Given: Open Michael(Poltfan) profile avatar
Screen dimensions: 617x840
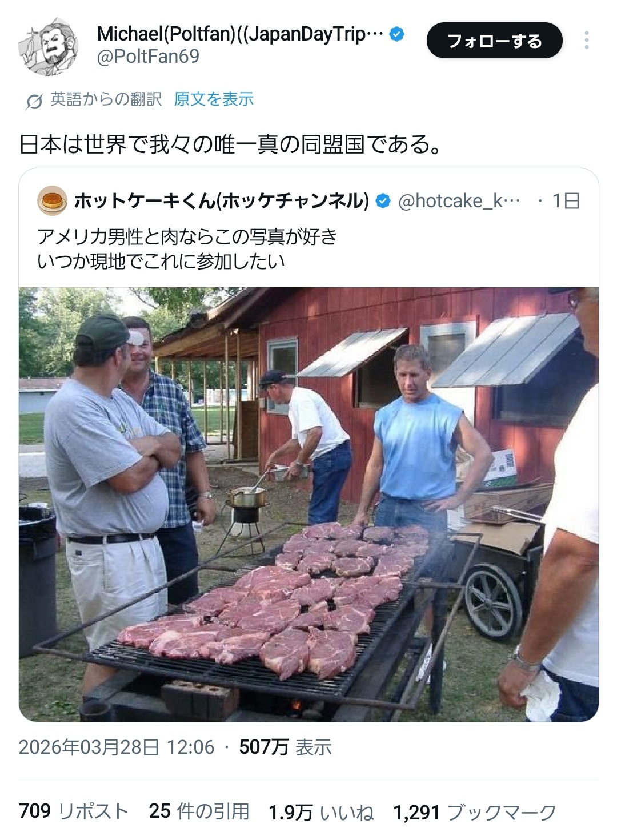Looking at the screenshot, I should (x=49, y=47).
